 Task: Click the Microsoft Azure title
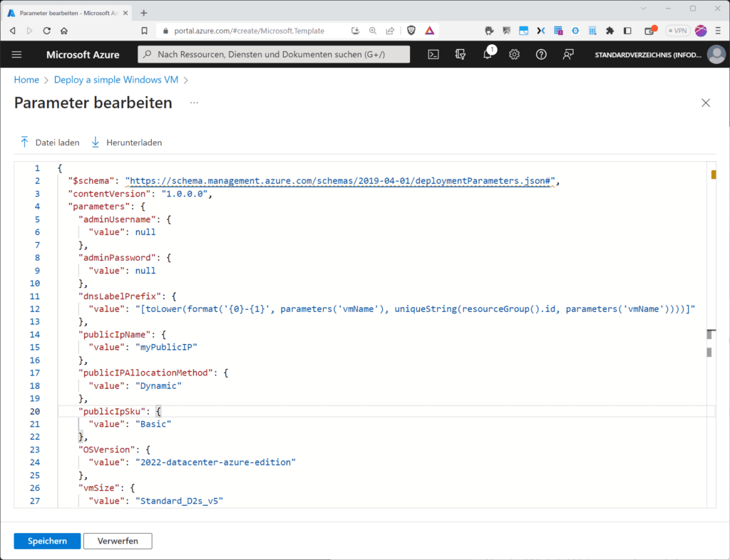click(83, 54)
